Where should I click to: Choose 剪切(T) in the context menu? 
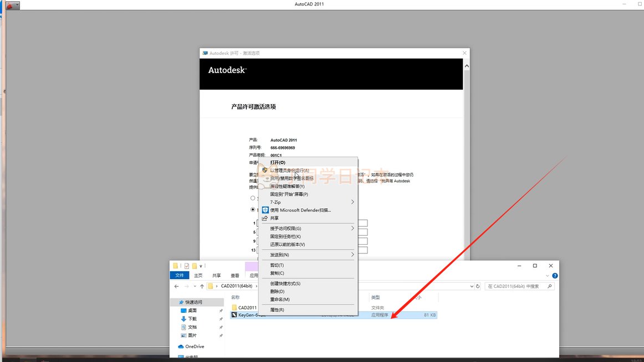tap(277, 265)
